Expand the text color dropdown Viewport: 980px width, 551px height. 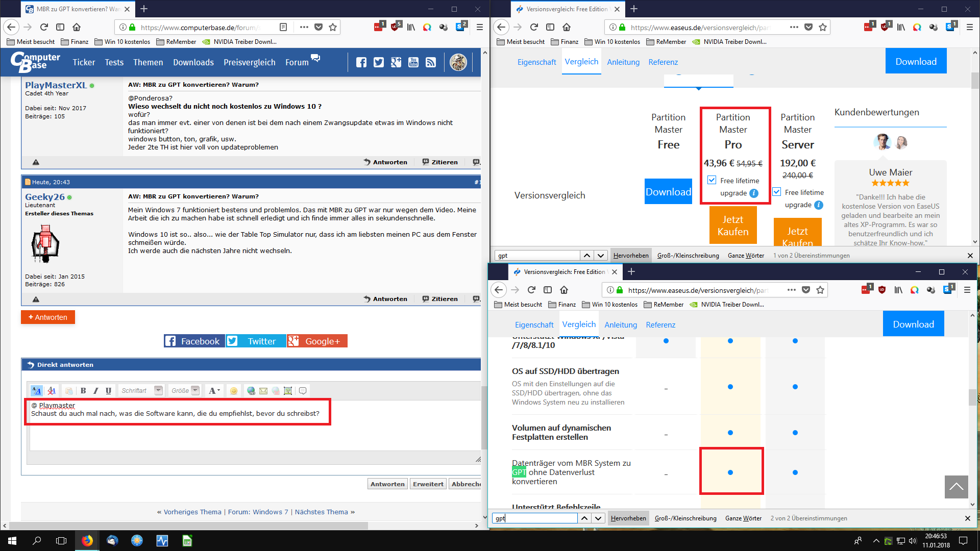point(214,391)
